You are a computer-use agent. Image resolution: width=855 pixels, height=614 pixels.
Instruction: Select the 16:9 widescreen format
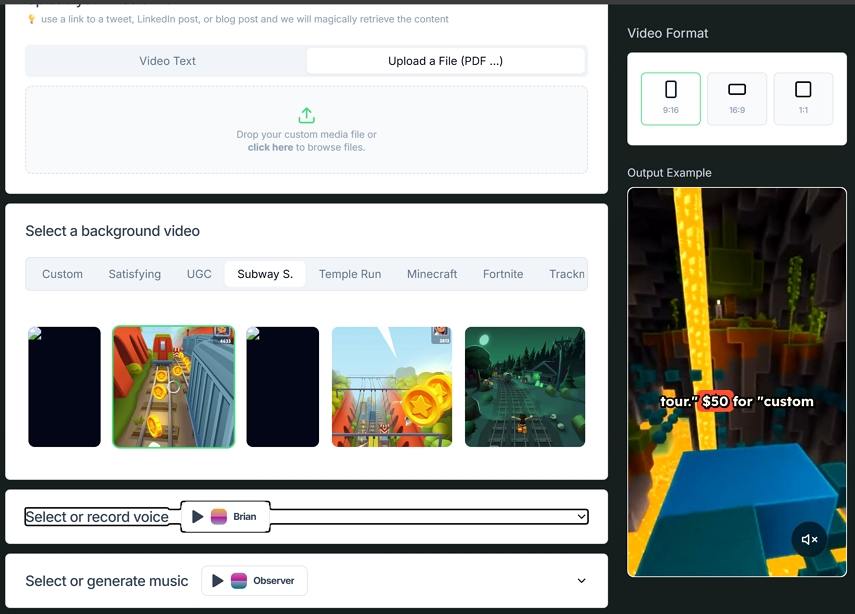tap(736, 98)
